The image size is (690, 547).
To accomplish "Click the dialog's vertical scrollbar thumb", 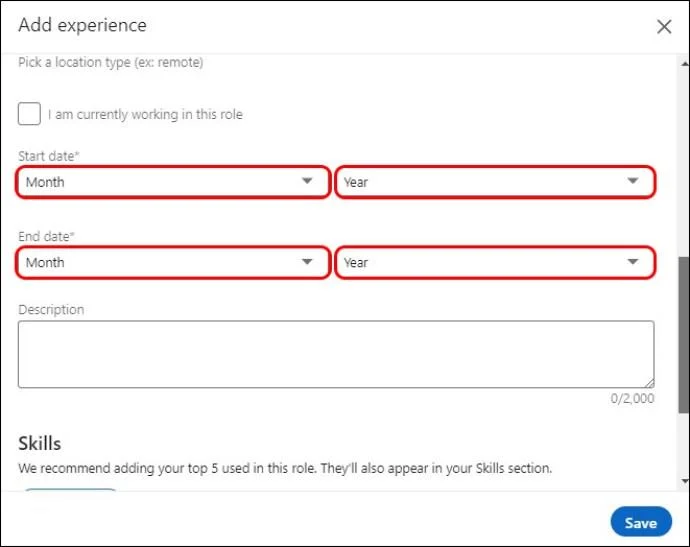I will pyautogui.click(x=684, y=334).
